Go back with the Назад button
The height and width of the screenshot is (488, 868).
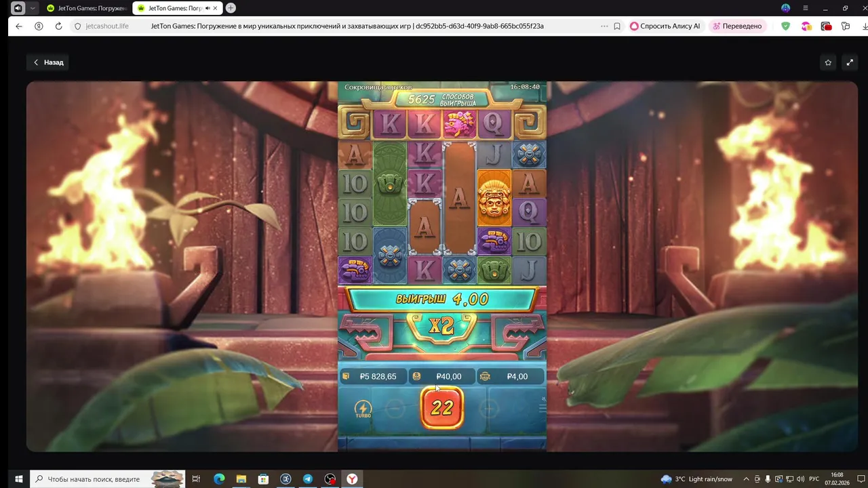point(47,62)
